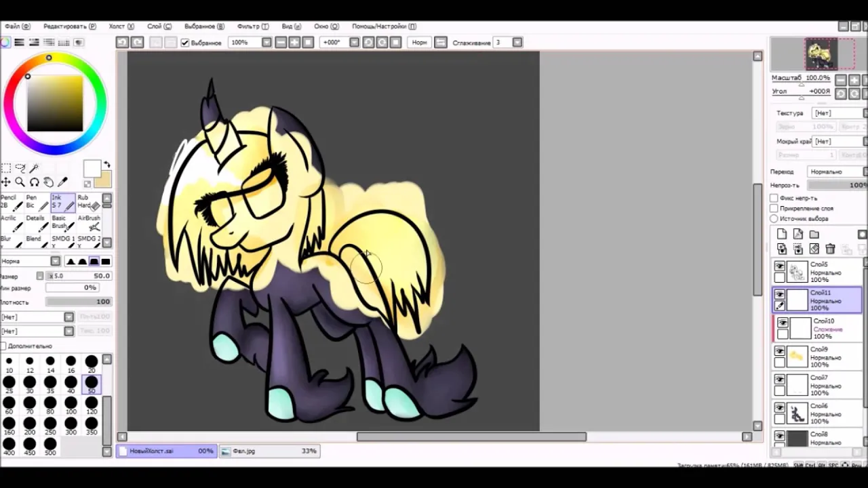This screenshot has height=488, width=868.
Task: Open the Редактировать menu
Action: click(x=69, y=26)
